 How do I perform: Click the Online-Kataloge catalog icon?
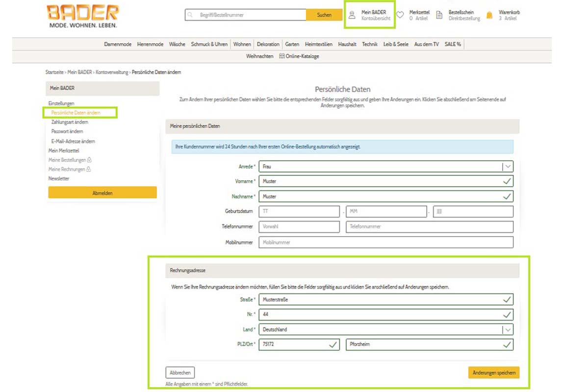click(x=282, y=56)
